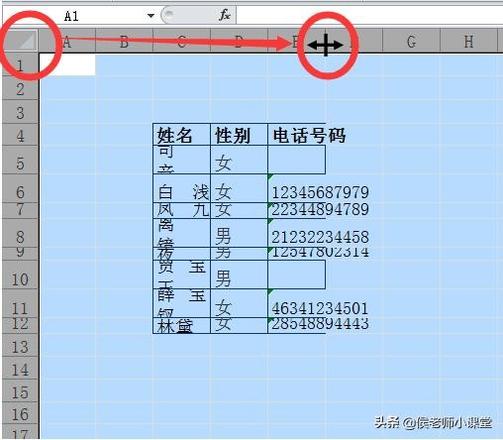This screenshot has width=503, height=440.
Task: Select row 3 header
Action: coord(20,112)
